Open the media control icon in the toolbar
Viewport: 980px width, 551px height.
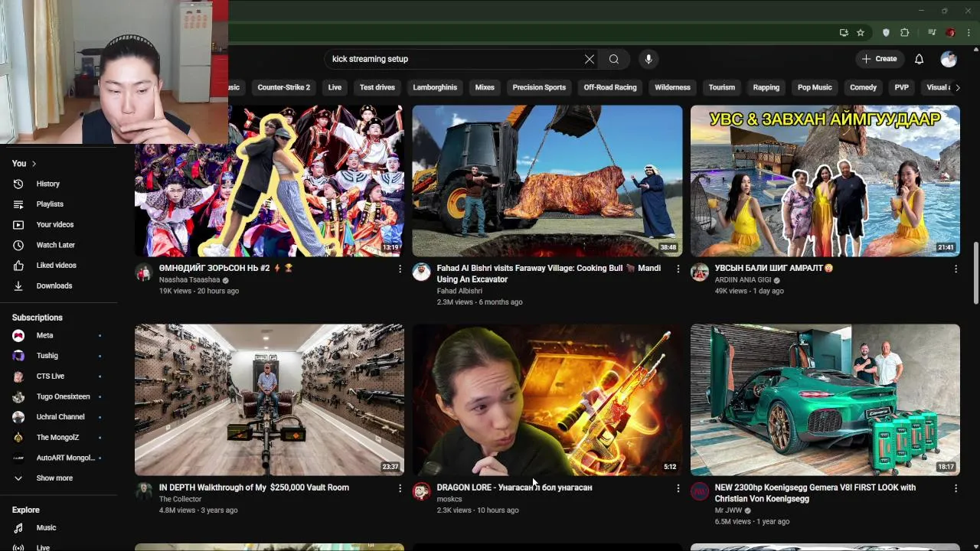[x=932, y=33]
